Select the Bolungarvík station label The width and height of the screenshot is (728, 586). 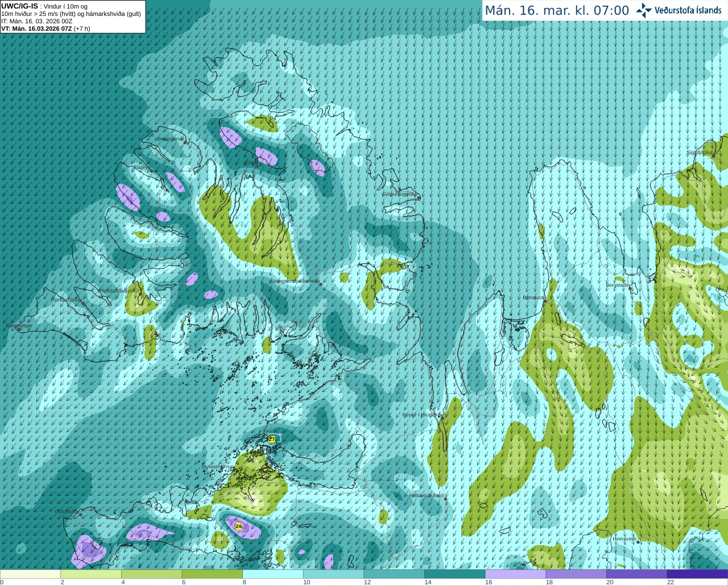tap(169, 139)
